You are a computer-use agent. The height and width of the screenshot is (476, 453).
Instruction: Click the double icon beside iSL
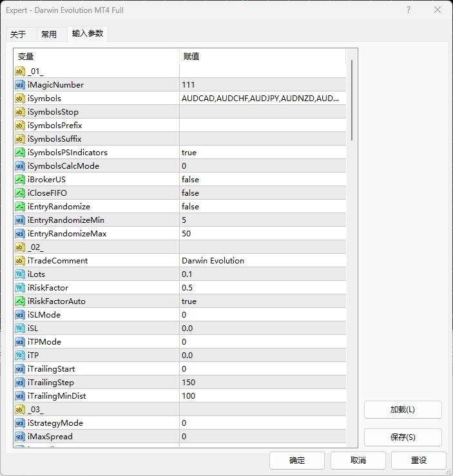20,328
